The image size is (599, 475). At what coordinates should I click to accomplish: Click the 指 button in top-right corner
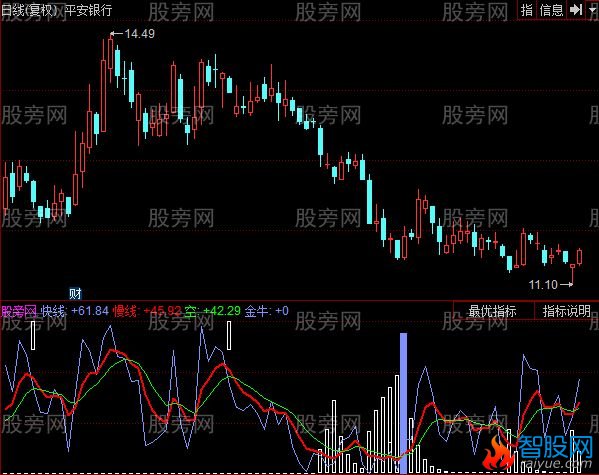pyautogui.click(x=527, y=10)
